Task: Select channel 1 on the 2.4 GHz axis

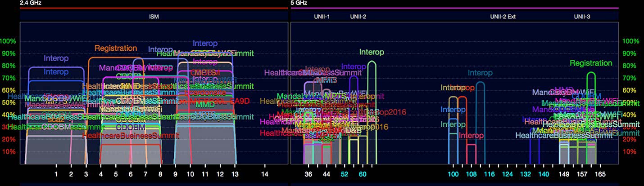Action: 56,173
